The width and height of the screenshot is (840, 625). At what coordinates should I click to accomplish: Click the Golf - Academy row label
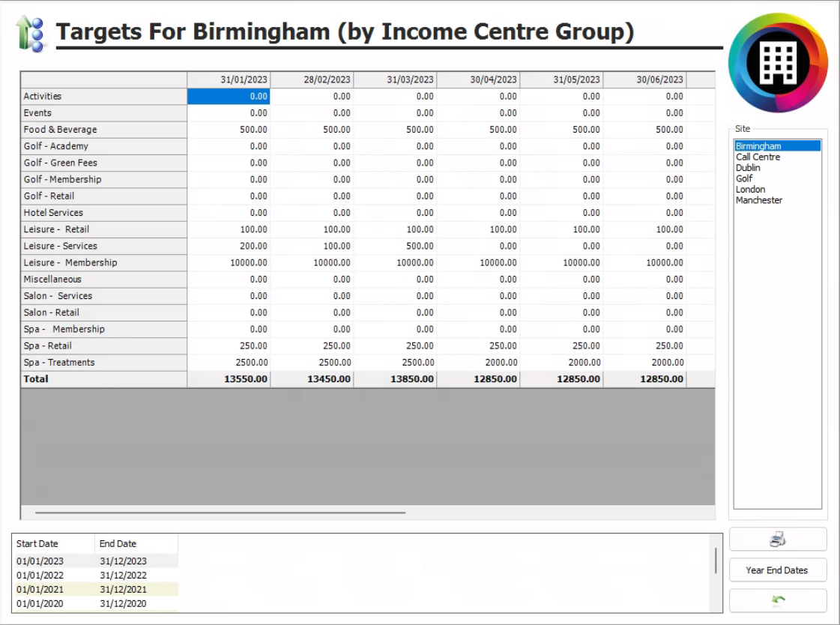coord(104,146)
